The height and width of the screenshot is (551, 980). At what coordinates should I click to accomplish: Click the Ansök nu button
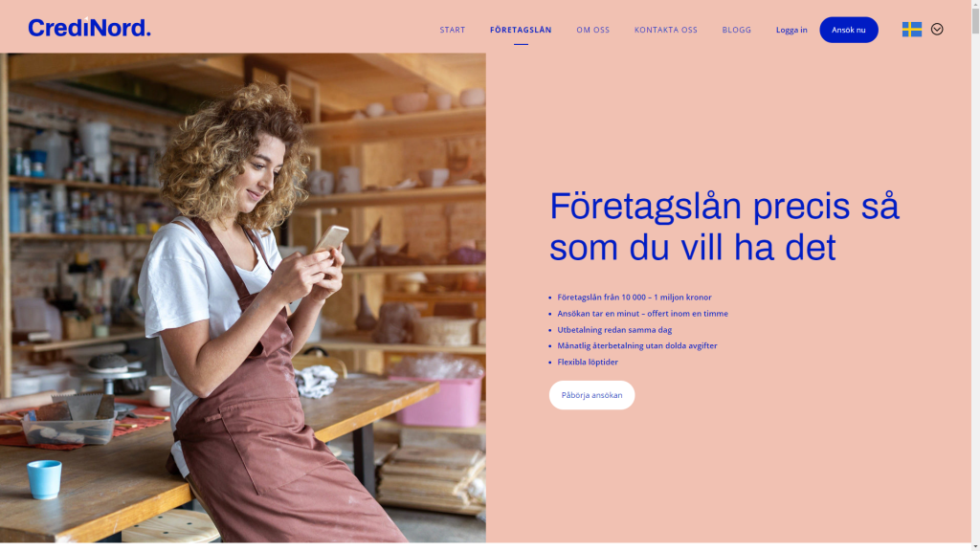[x=848, y=30]
